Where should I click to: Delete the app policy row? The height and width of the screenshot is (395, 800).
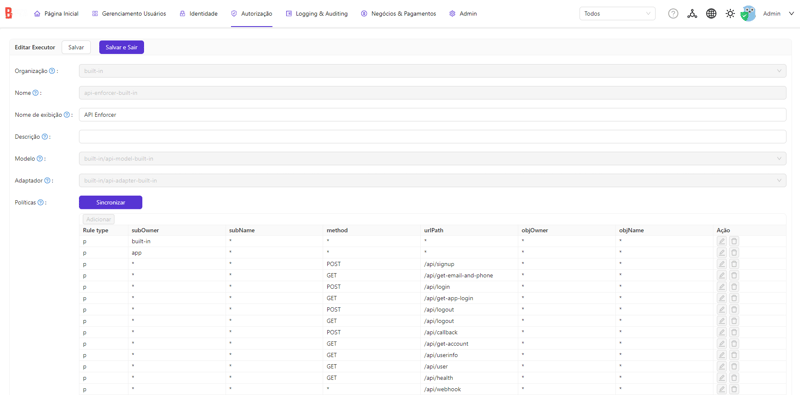click(x=734, y=253)
